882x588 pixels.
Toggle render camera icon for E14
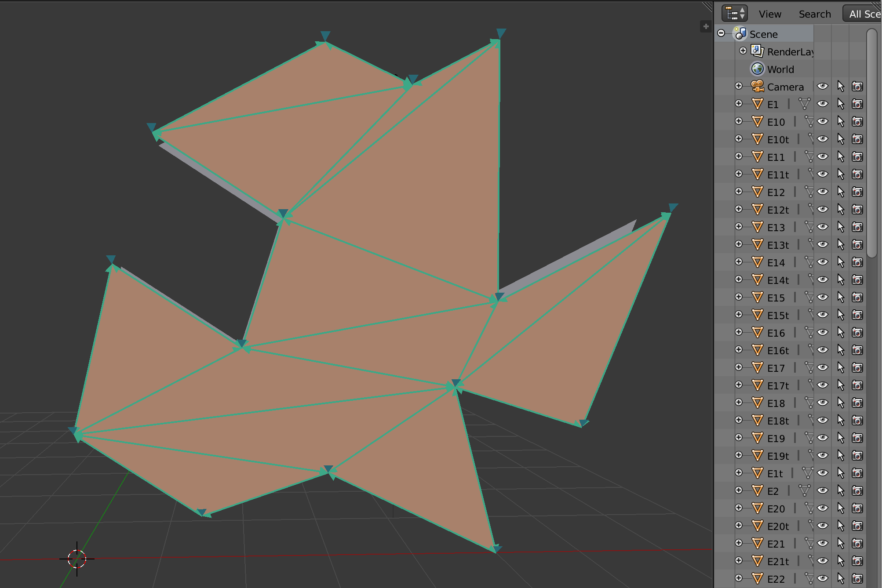[857, 262]
